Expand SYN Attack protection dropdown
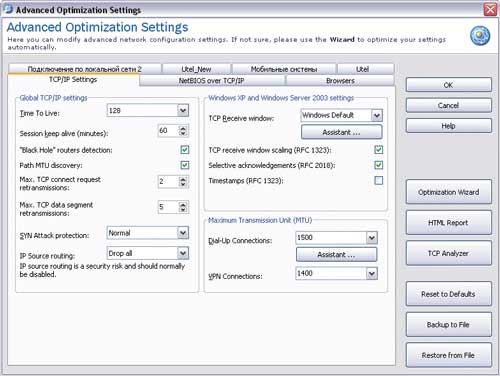 coord(183,233)
